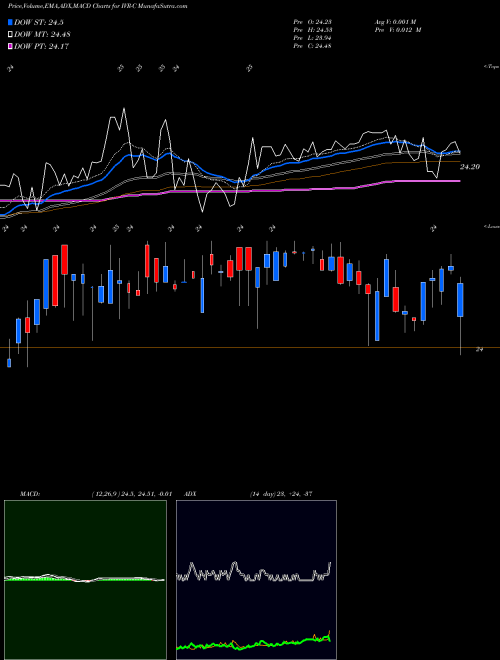Select the 'DOW ST: 24.5' legend text
Screen dimensions: 500x660
(x=39, y=22)
